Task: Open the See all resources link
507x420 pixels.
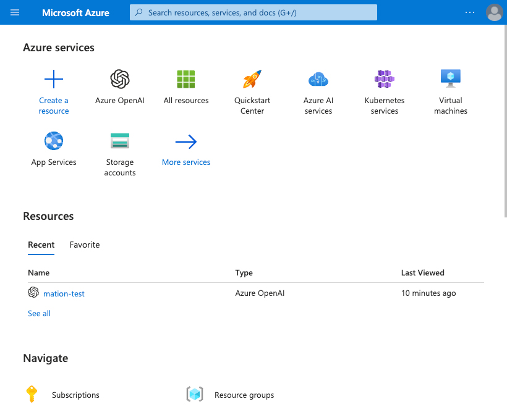Action: pyautogui.click(x=39, y=313)
